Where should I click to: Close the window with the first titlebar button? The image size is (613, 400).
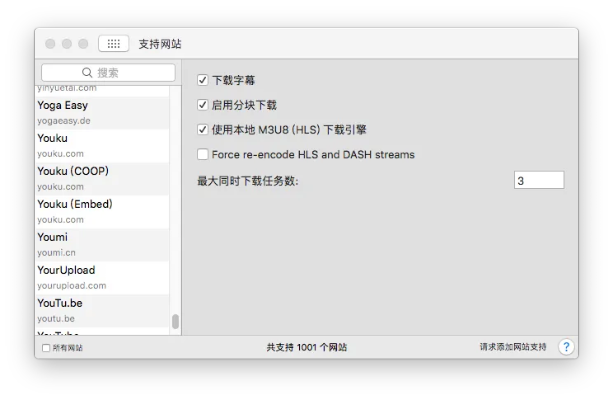[x=50, y=43]
